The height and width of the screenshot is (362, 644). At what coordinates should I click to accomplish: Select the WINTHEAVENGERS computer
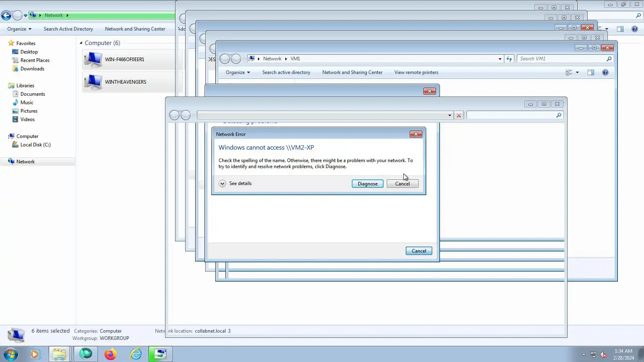(129, 82)
